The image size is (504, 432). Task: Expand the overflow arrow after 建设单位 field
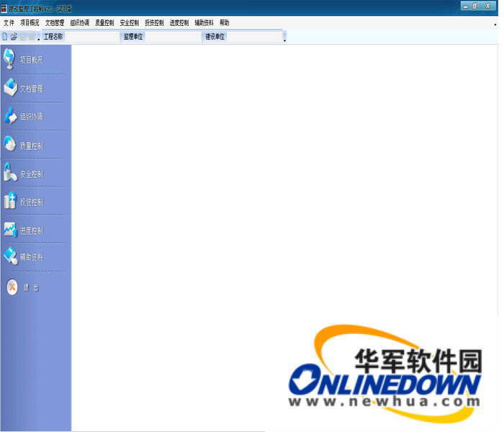pyautogui.click(x=284, y=40)
